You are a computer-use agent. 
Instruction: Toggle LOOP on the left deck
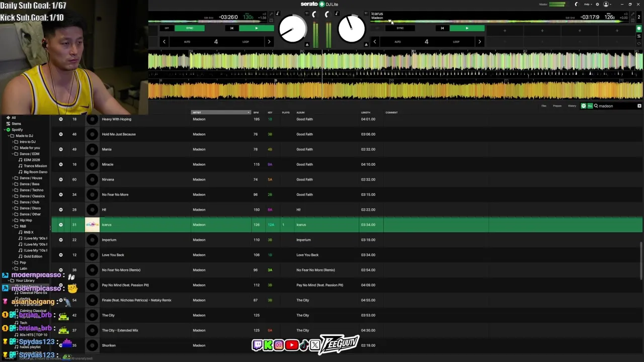[246, 42]
